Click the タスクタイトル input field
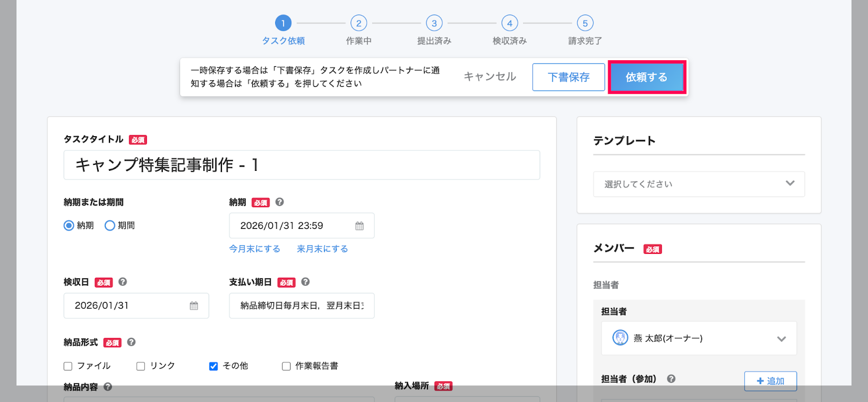Screen dimensions: 868x402 click(x=302, y=165)
